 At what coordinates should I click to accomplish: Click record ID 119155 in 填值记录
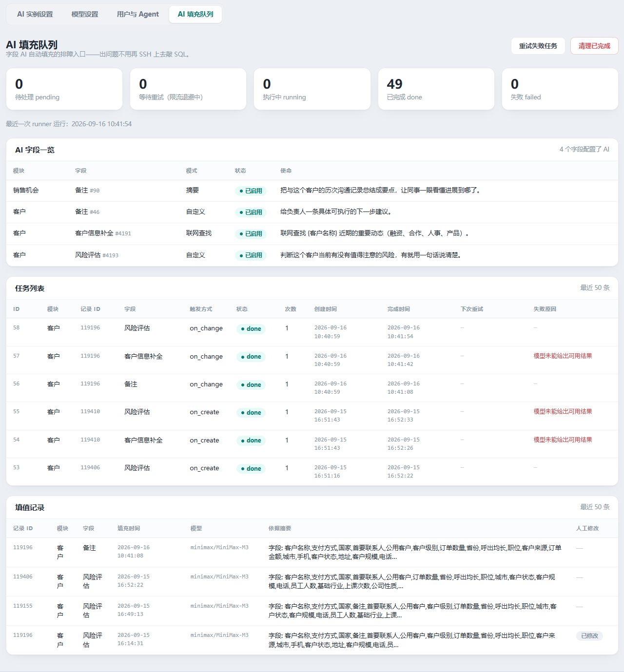point(23,606)
